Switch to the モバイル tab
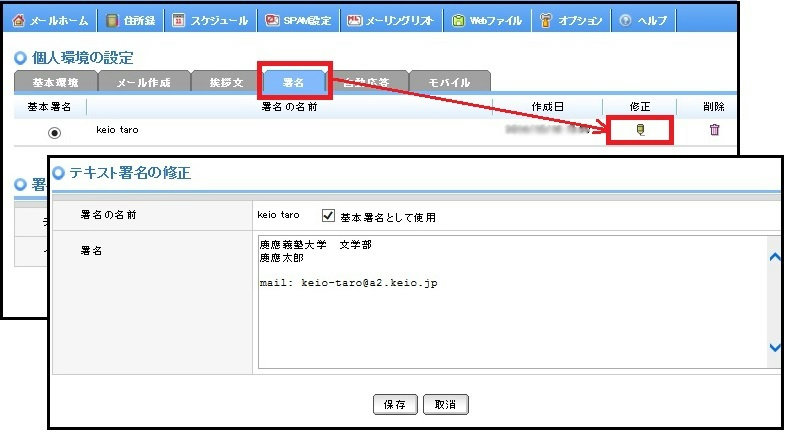This screenshot has height=440, width=788. click(449, 83)
